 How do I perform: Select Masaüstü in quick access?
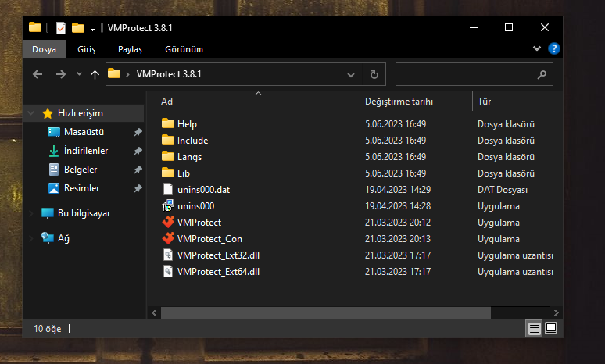click(84, 132)
